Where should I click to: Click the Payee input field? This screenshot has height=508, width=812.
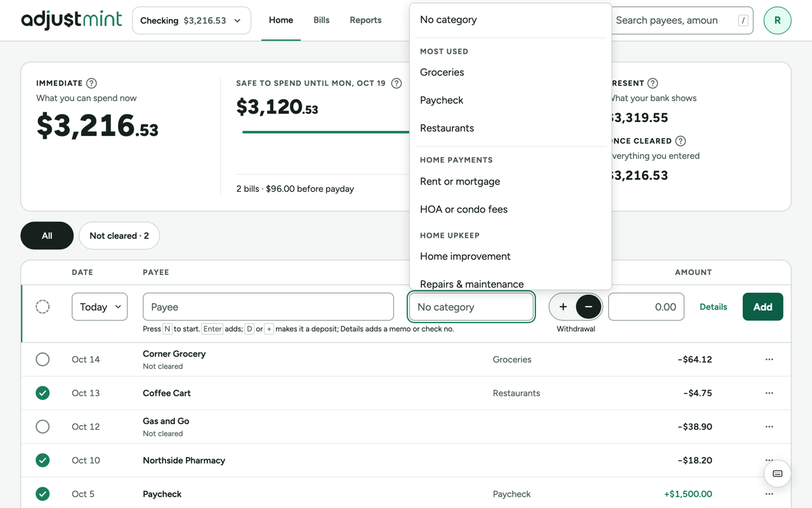pos(268,307)
